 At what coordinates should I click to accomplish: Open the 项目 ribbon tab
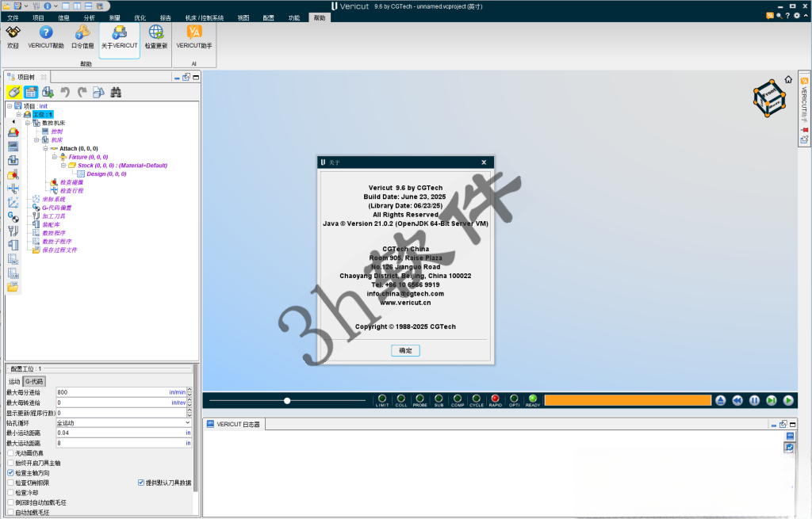tap(38, 17)
